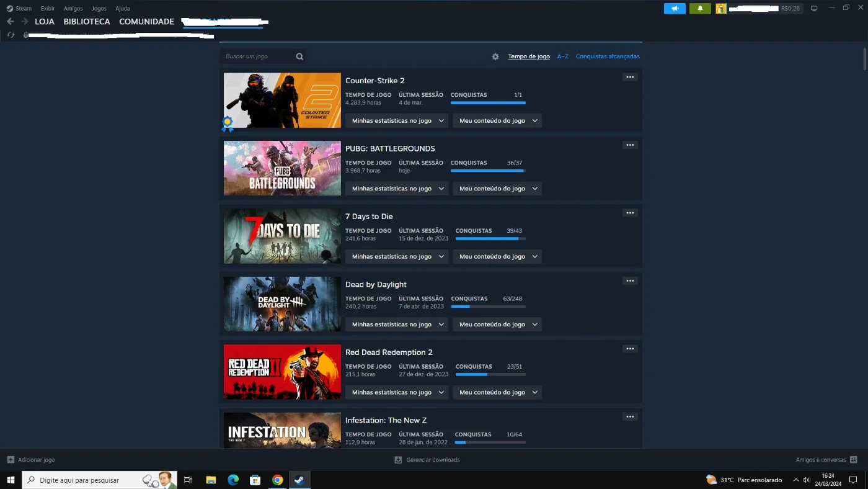Image resolution: width=868 pixels, height=489 pixels.
Task: Launch Google Chrome from the taskbar
Action: [x=277, y=480]
